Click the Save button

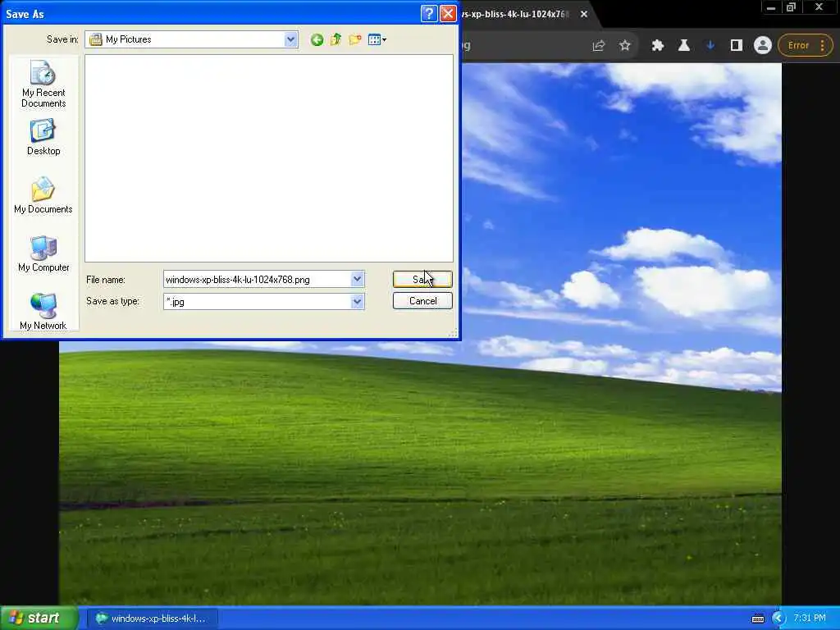422,279
